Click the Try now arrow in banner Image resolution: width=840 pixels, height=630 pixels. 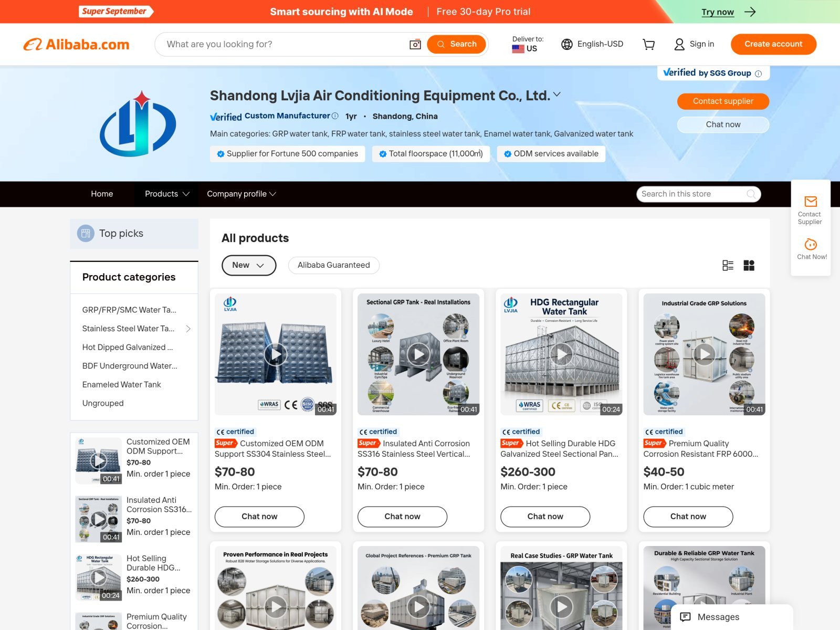[750, 12]
